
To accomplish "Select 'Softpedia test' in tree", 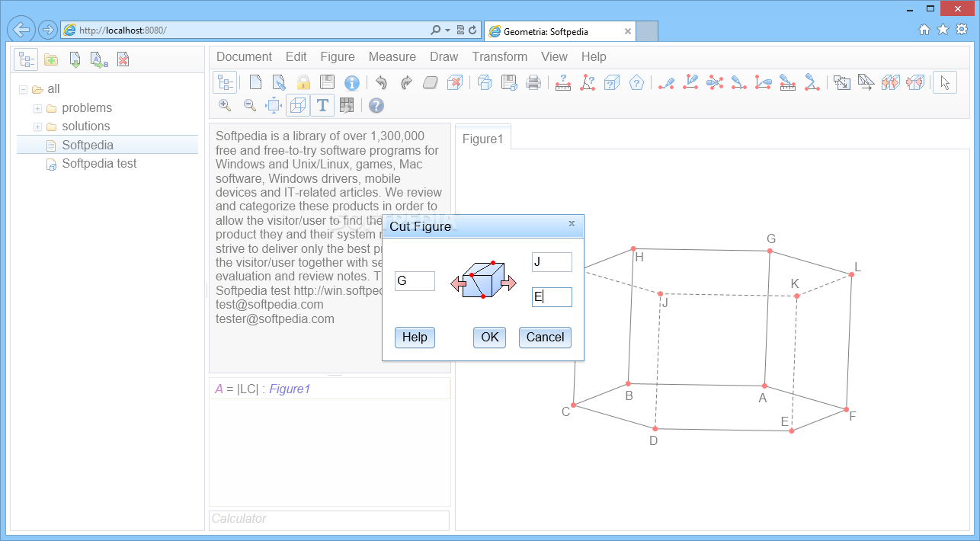I will (100, 163).
